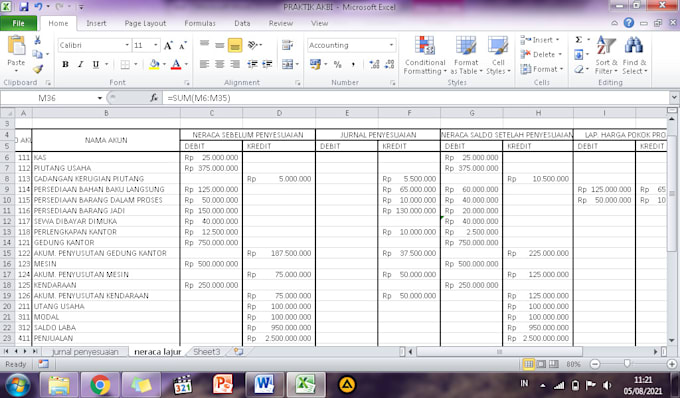Viewport: 680px width, 398px height.
Task: Open the Accounting number format dropdown
Action: [391, 45]
